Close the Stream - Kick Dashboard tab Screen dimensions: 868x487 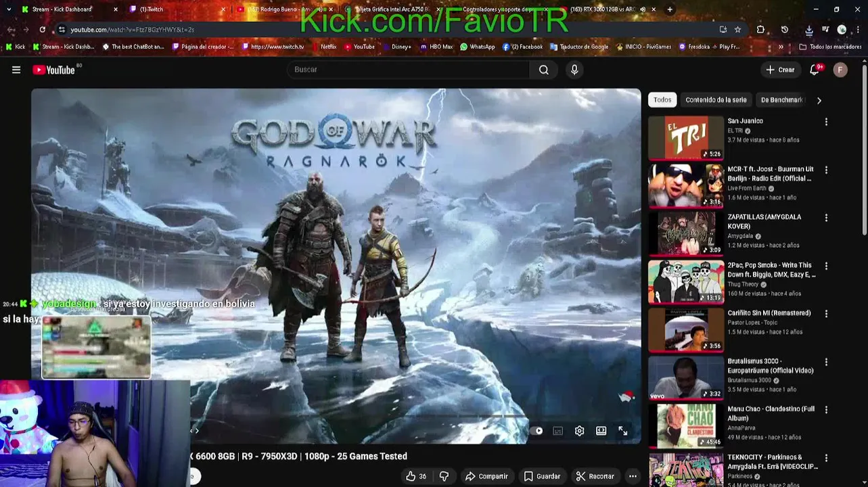pyautogui.click(x=116, y=9)
